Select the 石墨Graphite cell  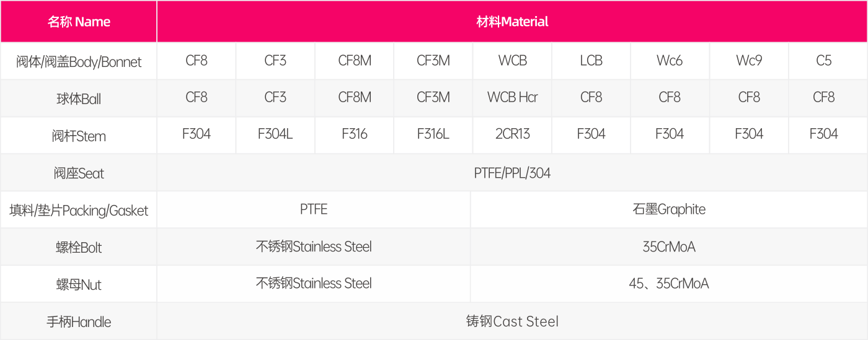point(669,209)
